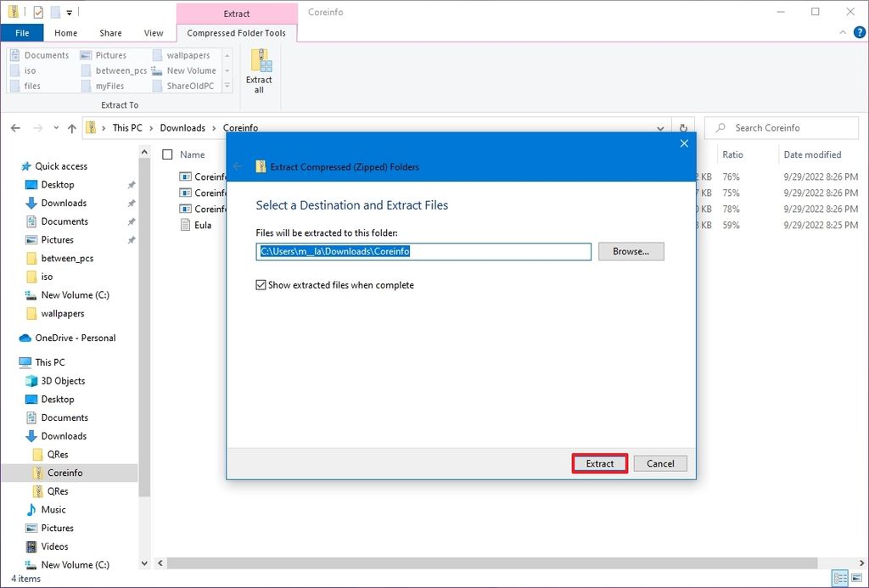Switch to the Compressed Folder Tools tab
The width and height of the screenshot is (869, 588).
235,33
